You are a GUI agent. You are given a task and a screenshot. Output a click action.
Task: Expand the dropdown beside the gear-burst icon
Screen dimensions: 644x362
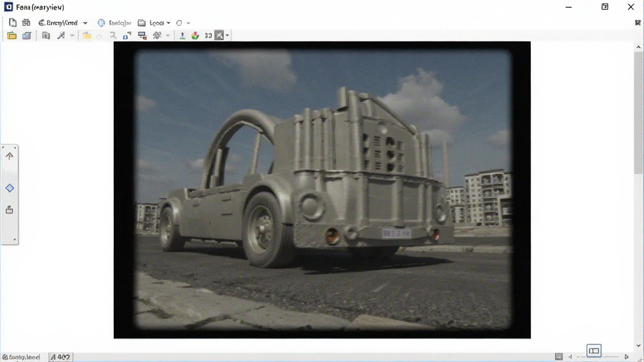click(167, 36)
